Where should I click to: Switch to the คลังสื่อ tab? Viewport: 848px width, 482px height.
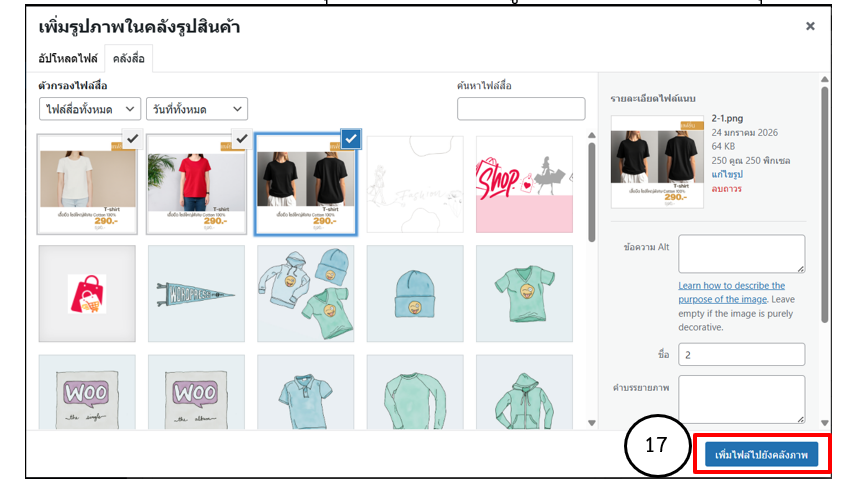point(129,58)
